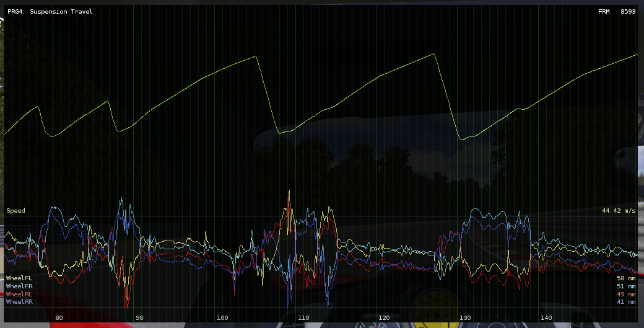Jump to the 80 mark on time axis
Image resolution: width=644 pixels, height=328 pixels.
pyautogui.click(x=59, y=317)
